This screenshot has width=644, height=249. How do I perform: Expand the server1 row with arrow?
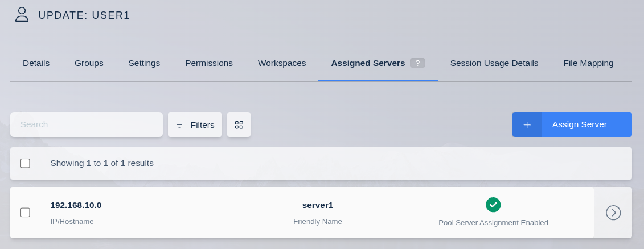(x=613, y=213)
